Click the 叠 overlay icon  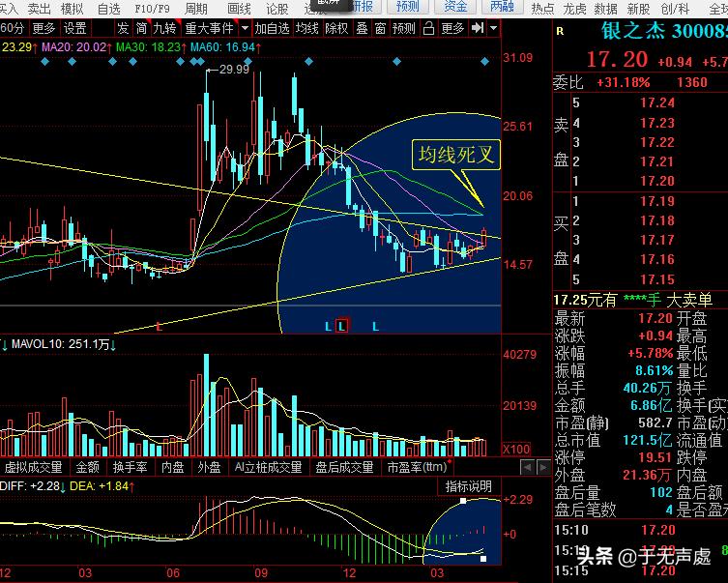point(363,28)
